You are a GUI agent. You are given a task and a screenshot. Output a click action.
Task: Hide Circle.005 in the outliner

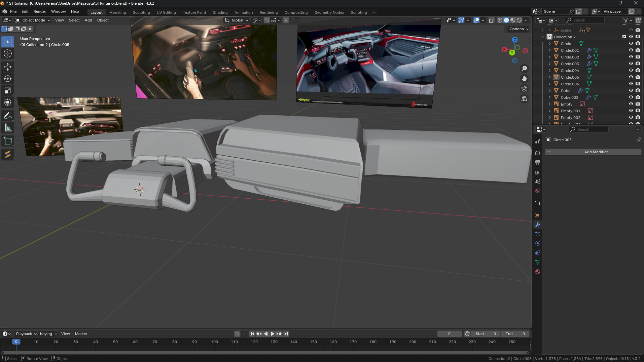[x=631, y=77]
